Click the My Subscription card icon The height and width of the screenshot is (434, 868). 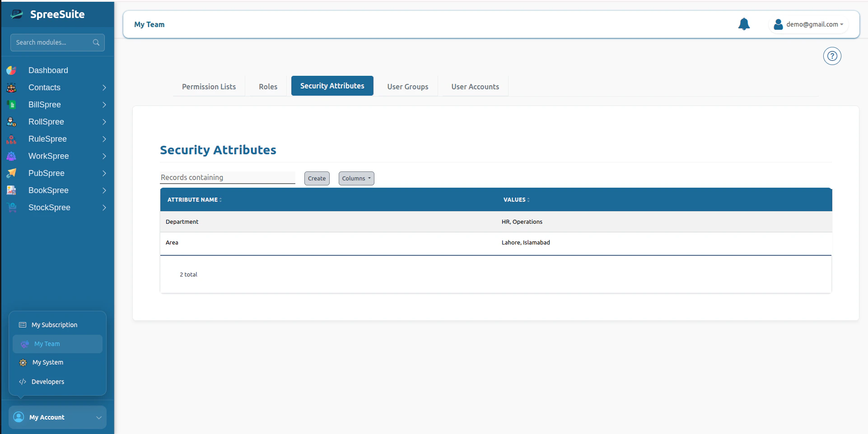(x=23, y=325)
